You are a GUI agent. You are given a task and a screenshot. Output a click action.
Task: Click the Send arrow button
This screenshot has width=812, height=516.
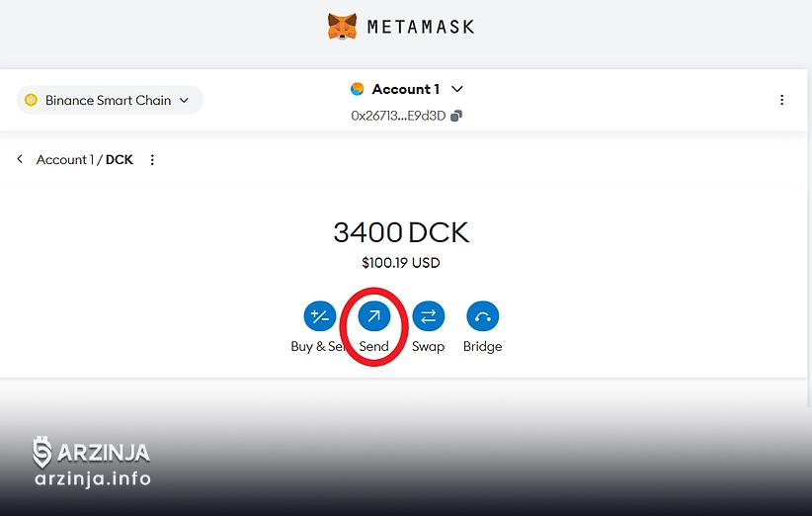coord(373,316)
